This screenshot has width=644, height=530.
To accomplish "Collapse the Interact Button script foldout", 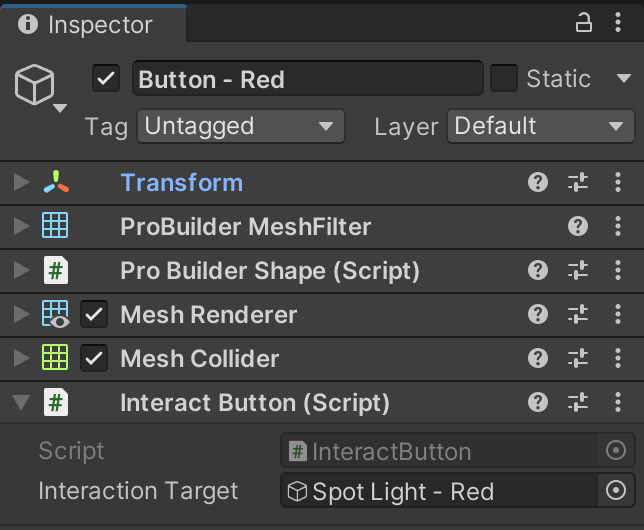I will pos(21,403).
